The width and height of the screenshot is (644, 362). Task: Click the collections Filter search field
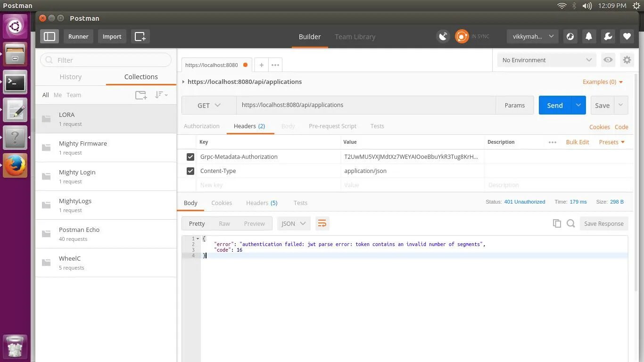pos(106,60)
